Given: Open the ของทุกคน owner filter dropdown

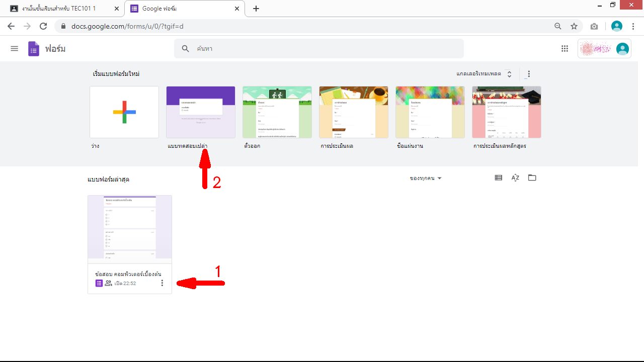Looking at the screenshot, I should pyautogui.click(x=426, y=178).
